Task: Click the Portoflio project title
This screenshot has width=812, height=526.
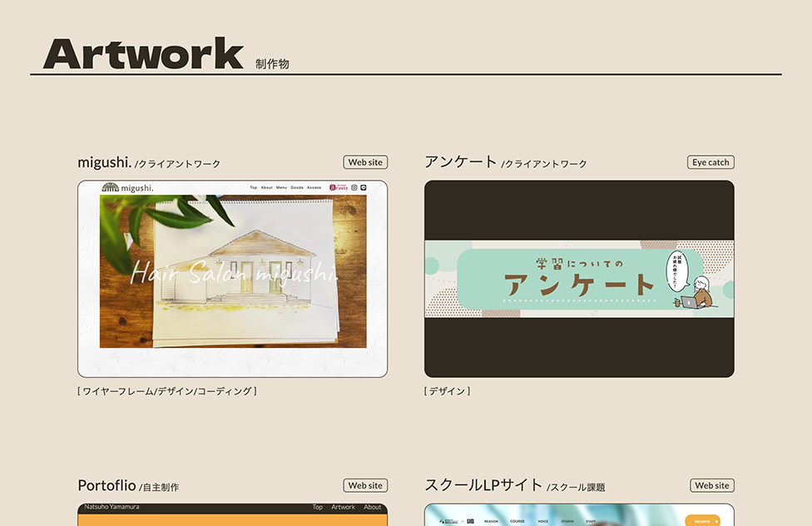Action: pyautogui.click(x=106, y=485)
